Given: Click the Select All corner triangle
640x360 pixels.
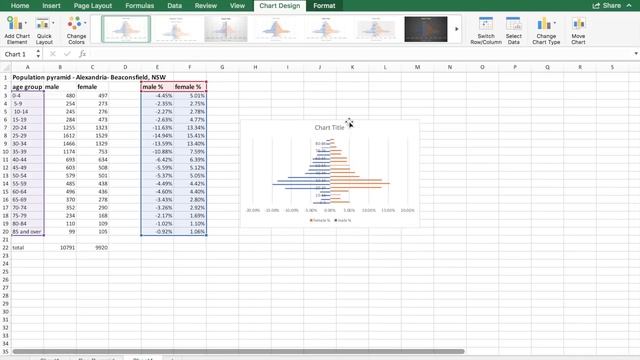Looking at the screenshot, I should (x=6, y=67).
